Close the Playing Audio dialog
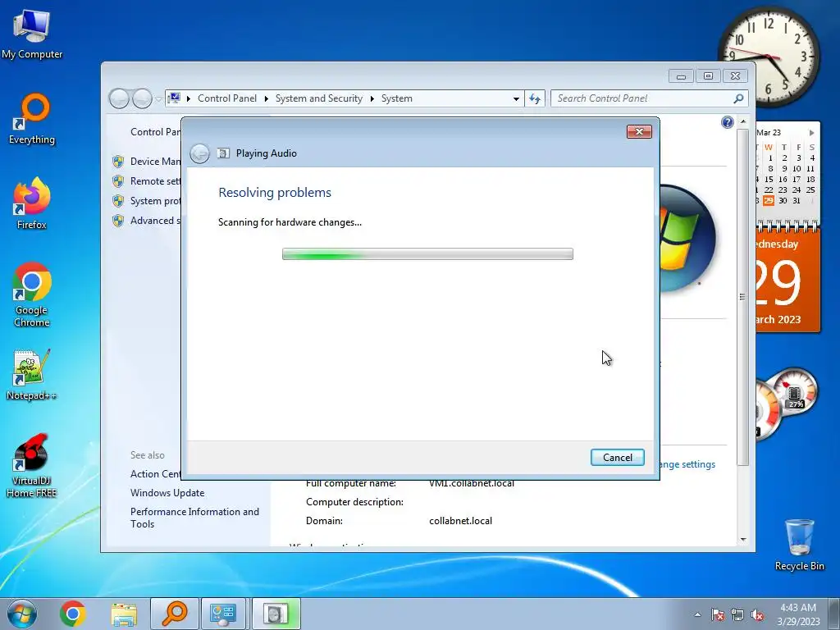 coord(639,132)
